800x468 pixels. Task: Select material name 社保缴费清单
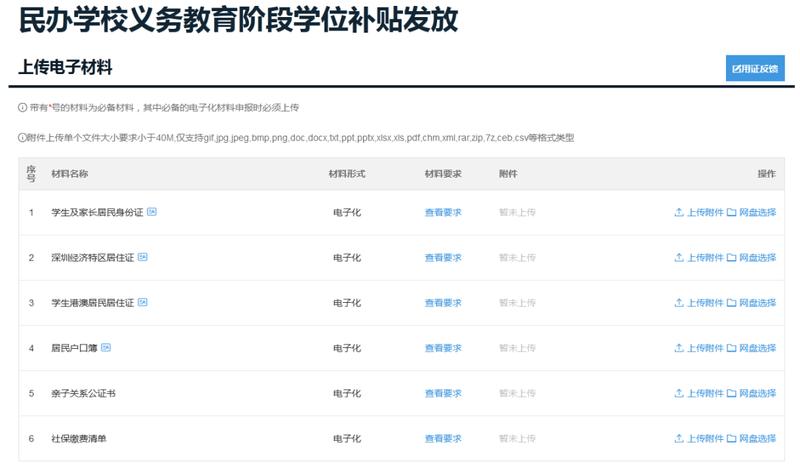point(79,438)
